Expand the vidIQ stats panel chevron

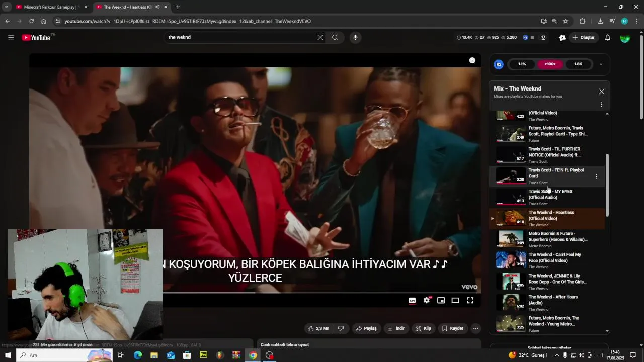click(601, 64)
